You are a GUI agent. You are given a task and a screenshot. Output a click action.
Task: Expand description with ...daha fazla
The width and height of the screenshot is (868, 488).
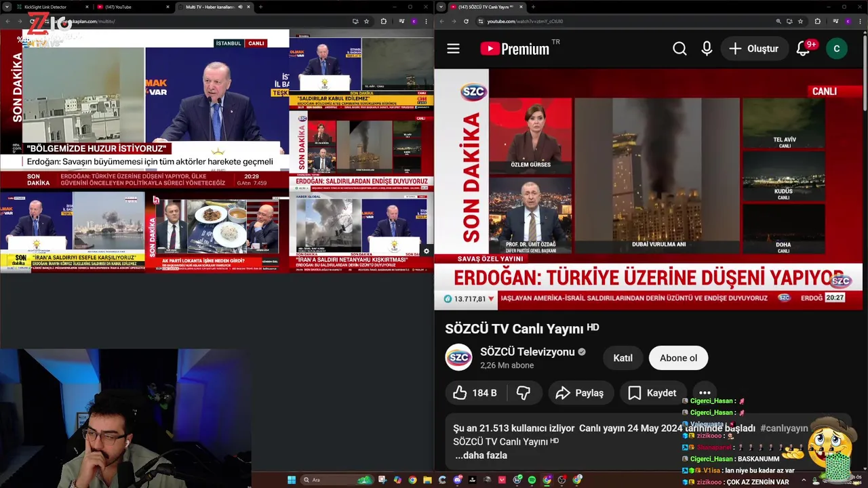481,455
